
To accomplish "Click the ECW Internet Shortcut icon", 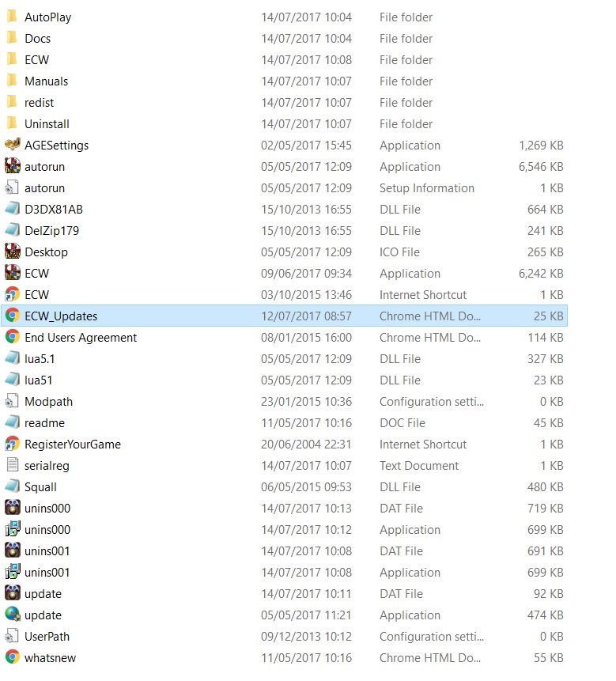I will (12, 294).
